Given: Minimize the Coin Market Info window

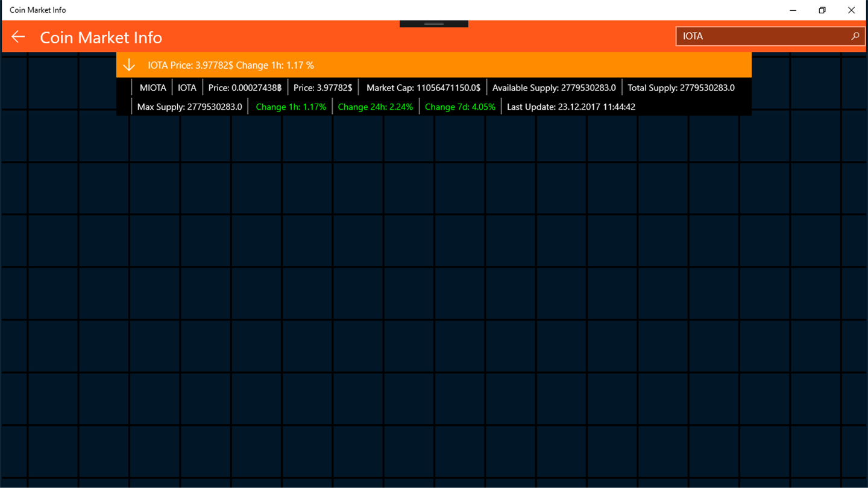Looking at the screenshot, I should [793, 10].
